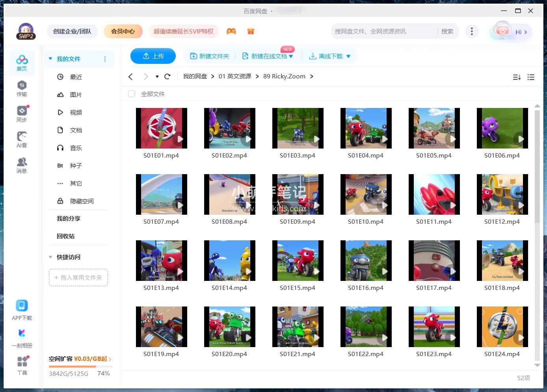Screen dimensions: 547x392
Task: Open the 离线下载 dropdown menu
Action: pos(348,56)
